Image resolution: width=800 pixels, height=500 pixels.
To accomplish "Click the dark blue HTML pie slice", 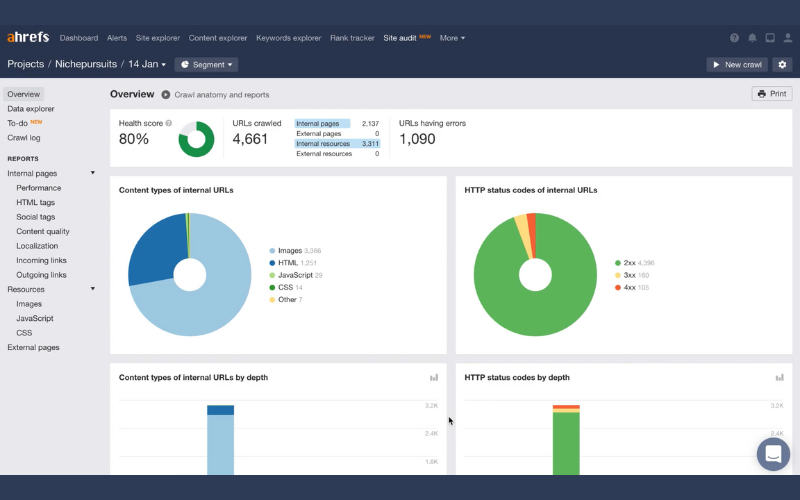I will pos(159,250).
